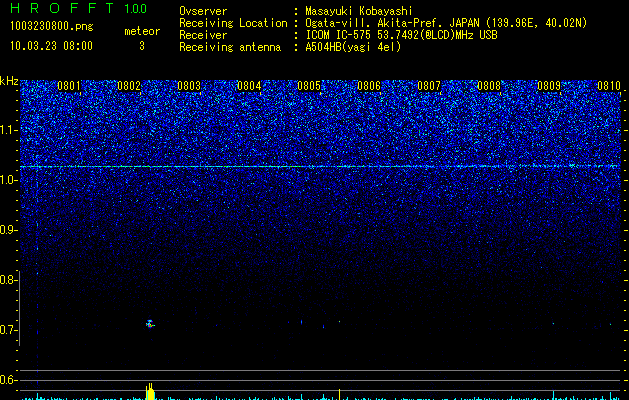The width and height of the screenshot is (629, 400).
Task: Click the kHz axis unit label
Action: coord(9,81)
